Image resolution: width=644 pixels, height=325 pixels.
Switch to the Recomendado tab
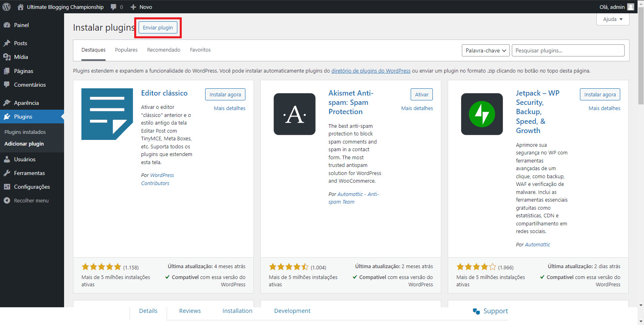164,50
